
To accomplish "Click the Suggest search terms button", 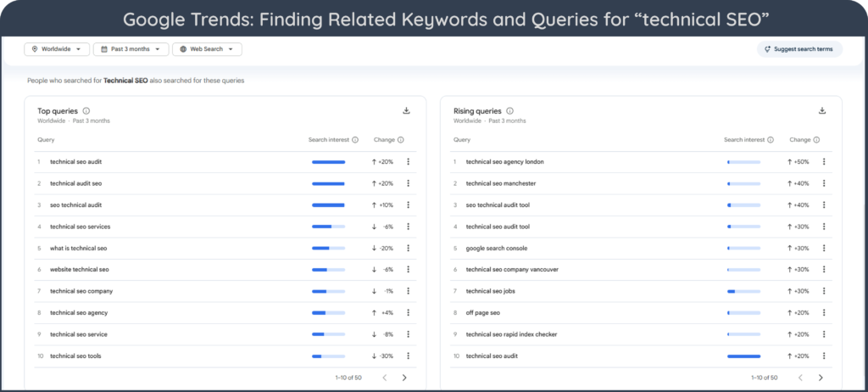I will pos(799,49).
